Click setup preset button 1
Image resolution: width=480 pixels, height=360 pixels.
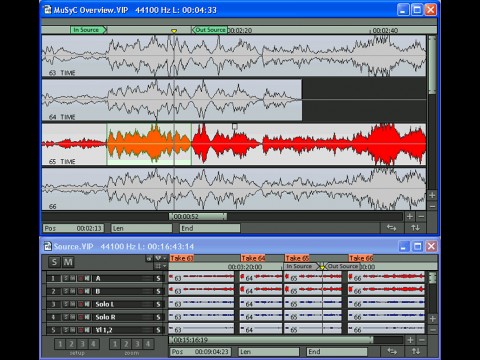click(60, 344)
